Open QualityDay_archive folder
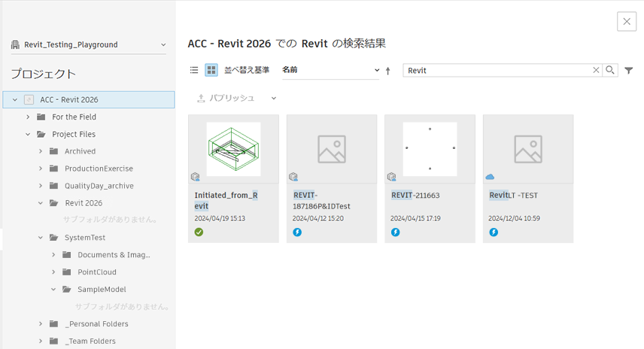Image resolution: width=644 pixels, height=349 pixels. pyautogui.click(x=99, y=186)
